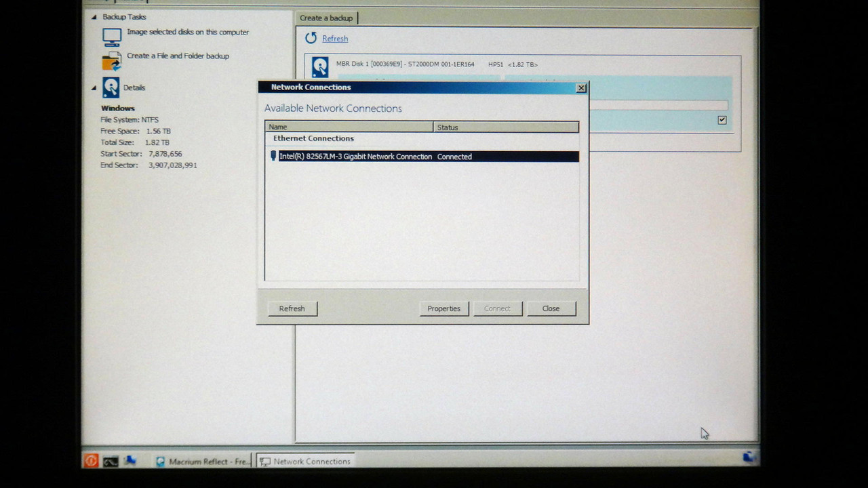This screenshot has width=868, height=488.
Task: Open Properties of the selected connection
Action: click(444, 308)
